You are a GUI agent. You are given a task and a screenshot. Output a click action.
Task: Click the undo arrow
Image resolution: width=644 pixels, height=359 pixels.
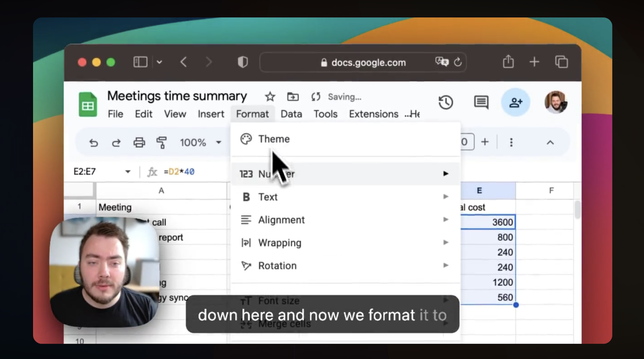93,142
